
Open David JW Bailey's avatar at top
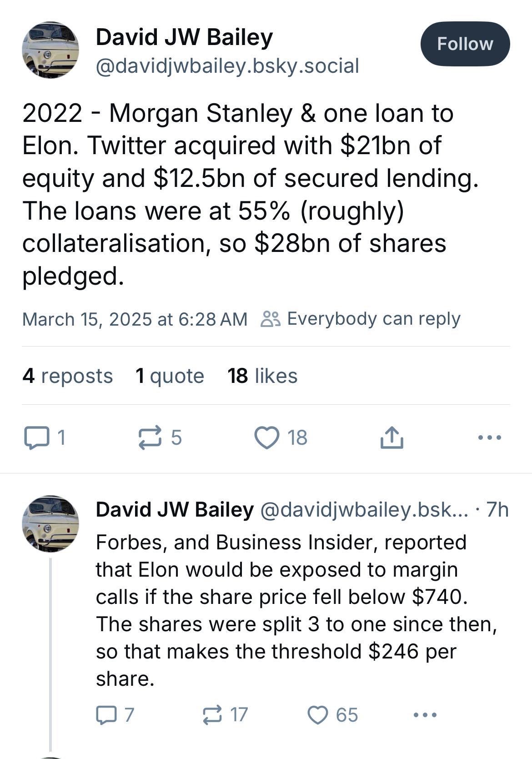click(50, 50)
